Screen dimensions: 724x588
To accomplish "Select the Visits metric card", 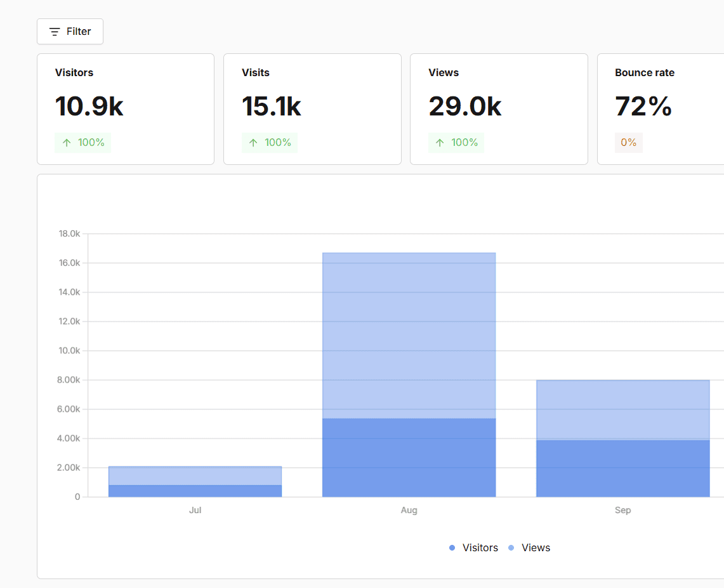I will [x=312, y=109].
